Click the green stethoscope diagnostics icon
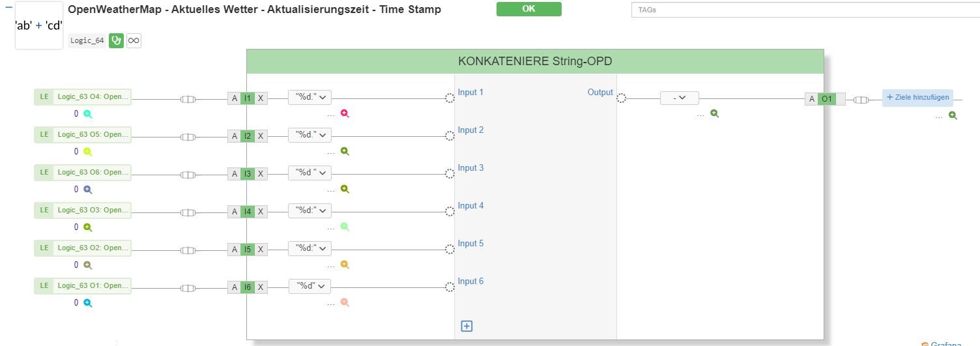The image size is (980, 346). point(117,40)
